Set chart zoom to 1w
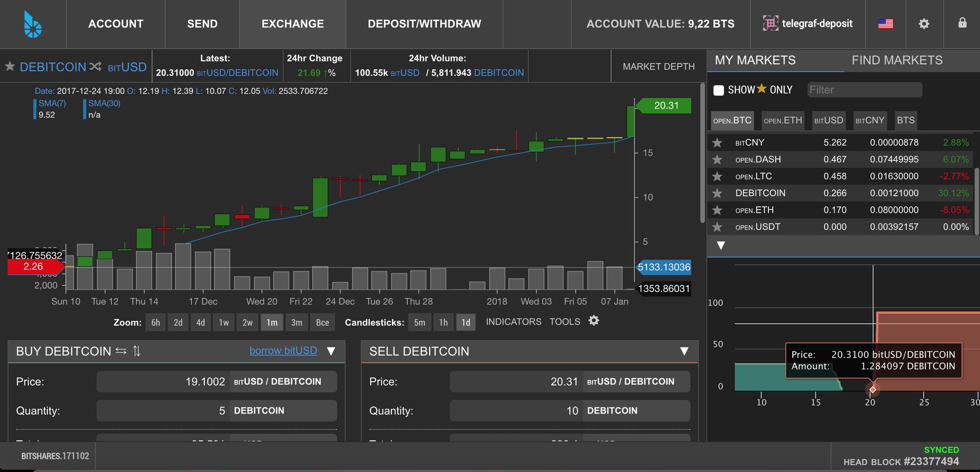Image resolution: width=980 pixels, height=472 pixels. [224, 322]
